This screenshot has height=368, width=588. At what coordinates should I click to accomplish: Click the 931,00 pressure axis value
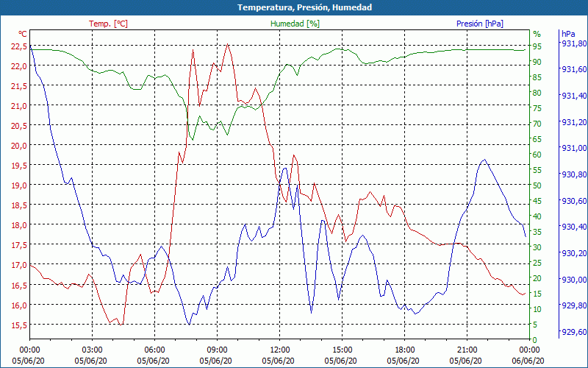click(574, 149)
